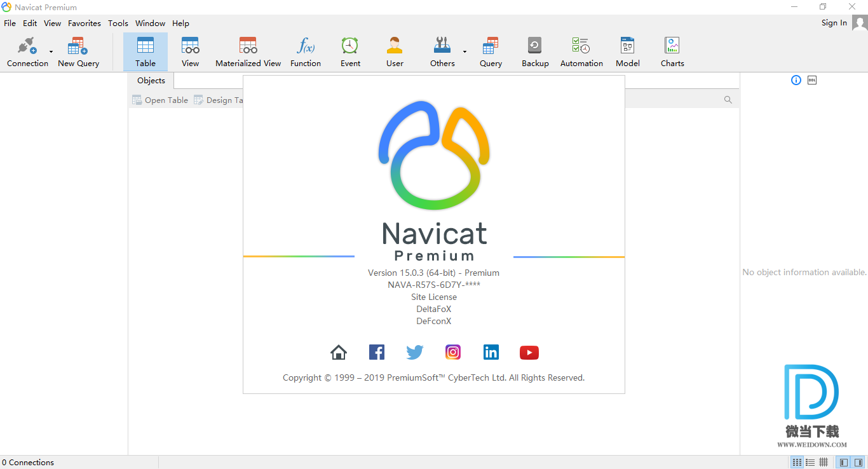Open Materialized View objects
This screenshot has height=469, width=868.
(248, 52)
